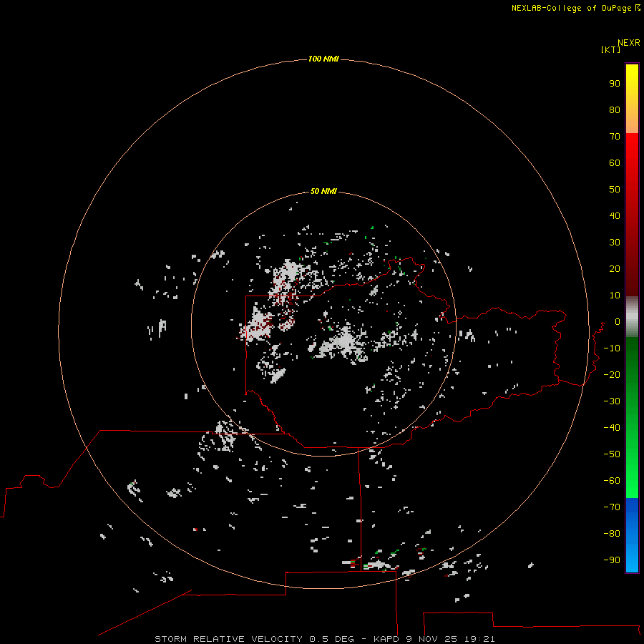Screen dimensions: 644x644
Task: Click the -60 value on the color scale
Action: (x=612, y=481)
